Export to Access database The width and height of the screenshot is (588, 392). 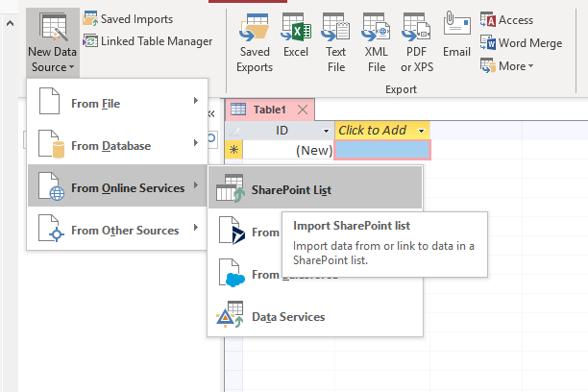506,19
